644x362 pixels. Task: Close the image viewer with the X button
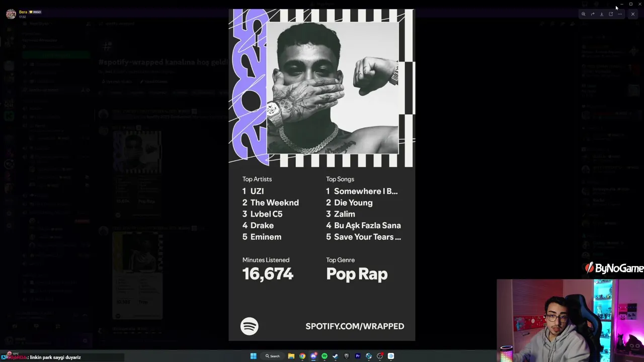point(633,14)
